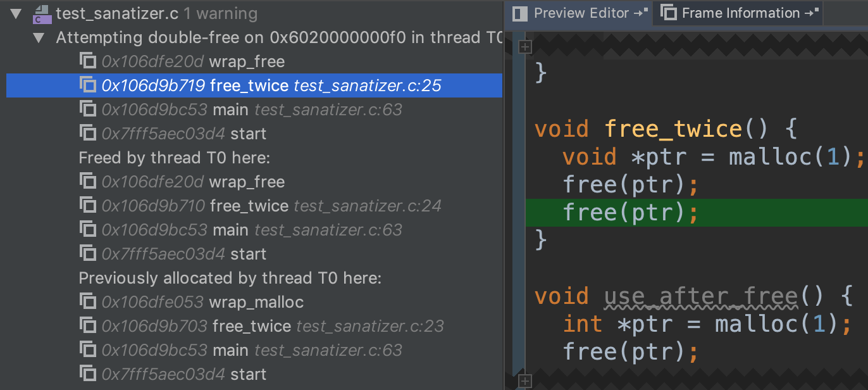Viewport: 868px width, 390px height.
Task: Click the use_after_free function name in editor
Action: pyautogui.click(x=700, y=296)
